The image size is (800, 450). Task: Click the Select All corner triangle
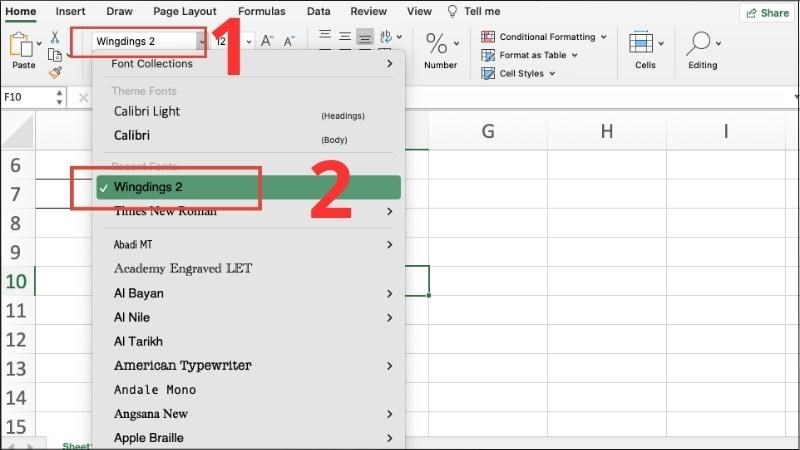(18, 132)
